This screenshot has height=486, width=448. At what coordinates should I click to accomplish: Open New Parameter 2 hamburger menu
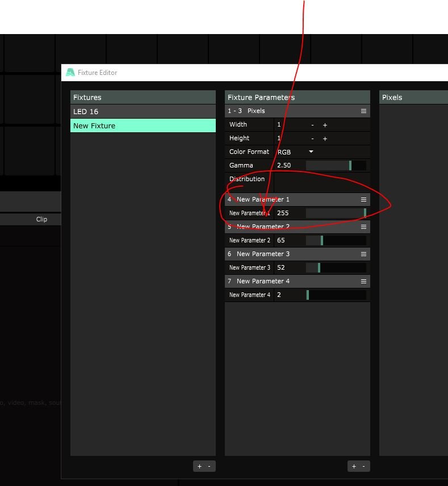tap(363, 227)
